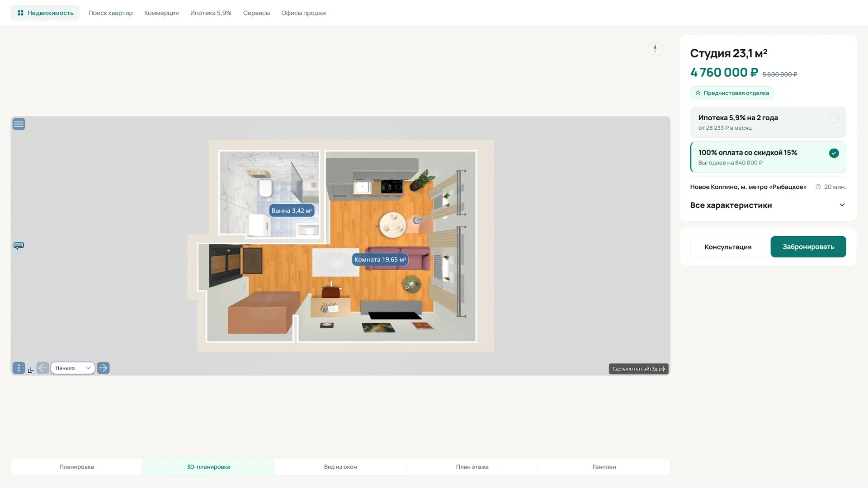This screenshot has width=868, height=488.
Task: Click the Ванна 3,42 м² room label
Action: click(292, 211)
